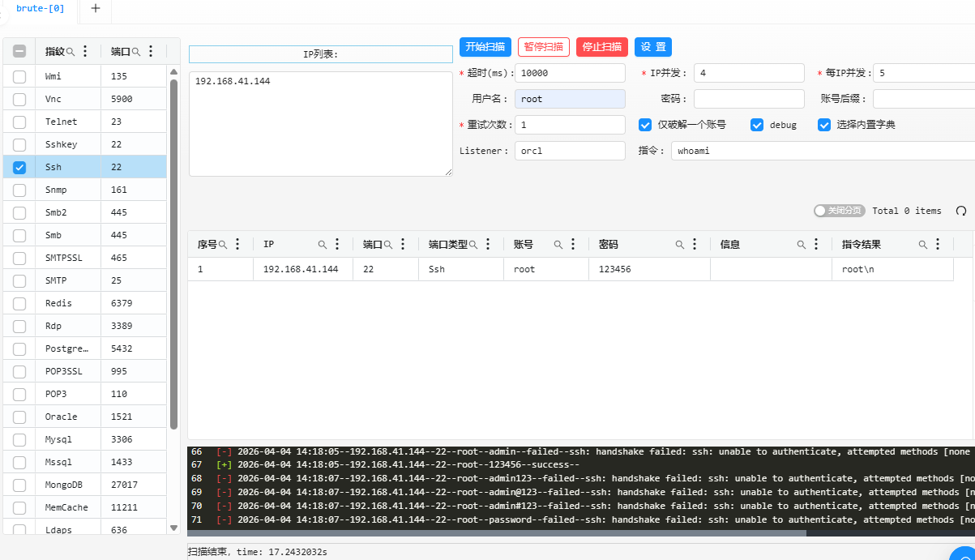The image size is (975, 560).
Task: Enable the Redis row checkbox
Action: 19,303
